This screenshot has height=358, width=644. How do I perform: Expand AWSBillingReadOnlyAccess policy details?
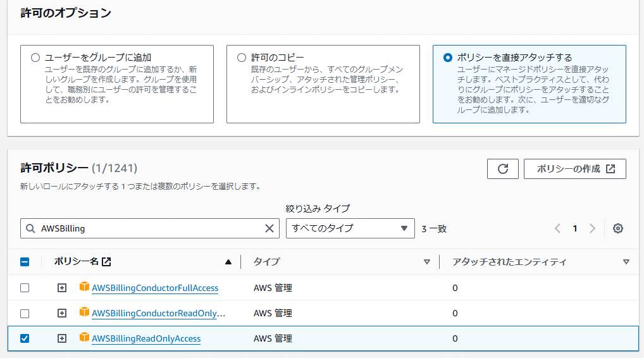click(61, 338)
